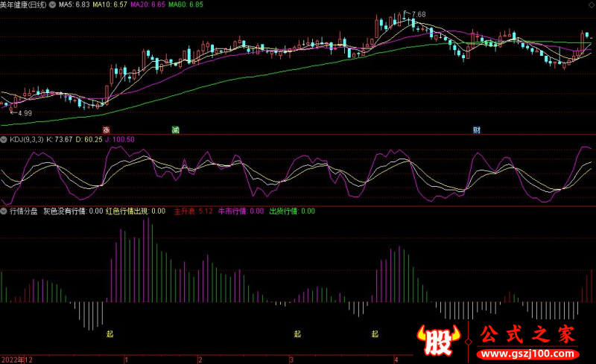Click the 起 signal just after axis label 3
Viewport: 596px width, 364px height.
297,334
